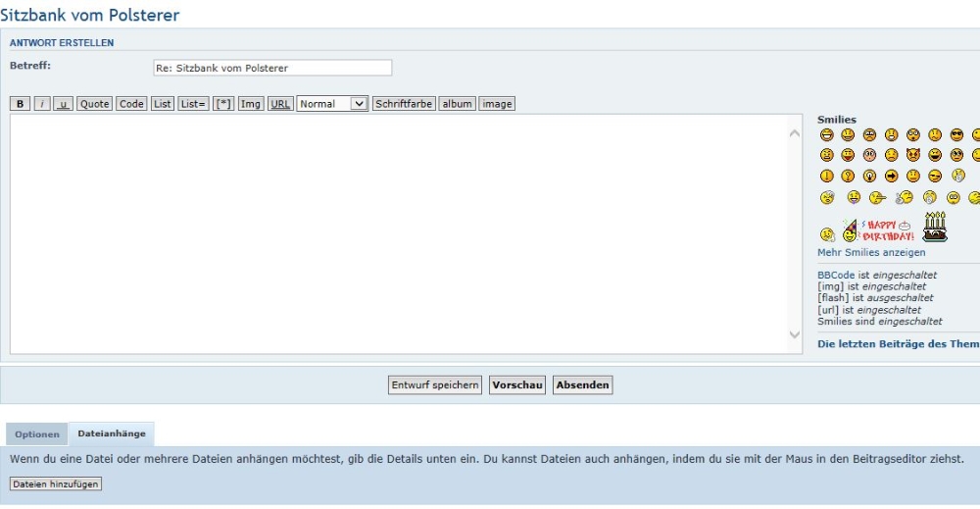This screenshot has width=980, height=509.
Task: Insert the exclamation mark smiley
Action: [826, 177]
